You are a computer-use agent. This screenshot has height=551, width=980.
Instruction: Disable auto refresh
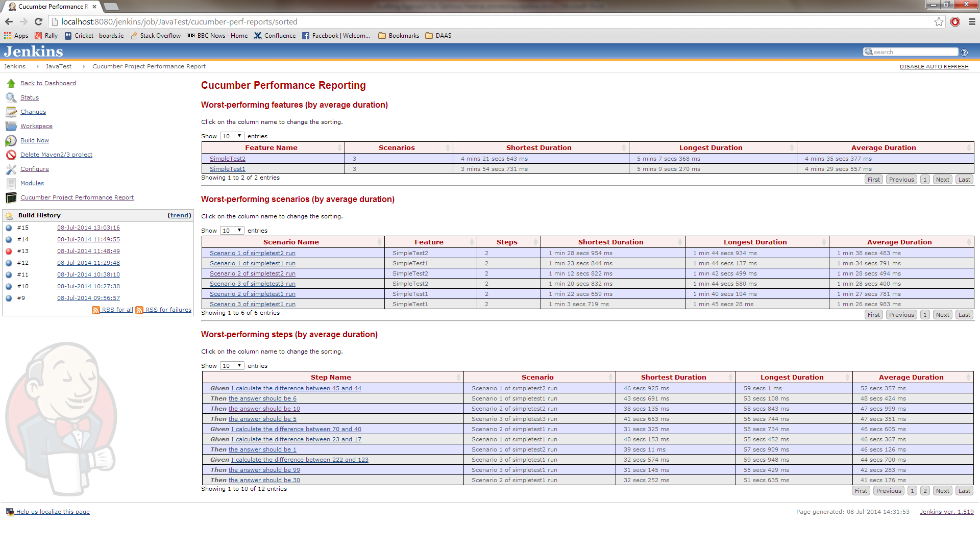[x=934, y=66]
